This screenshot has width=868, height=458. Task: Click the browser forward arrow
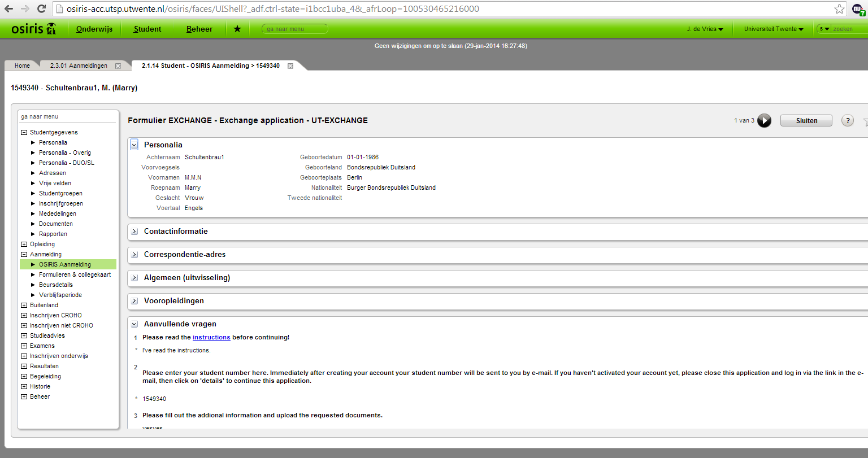(x=25, y=9)
